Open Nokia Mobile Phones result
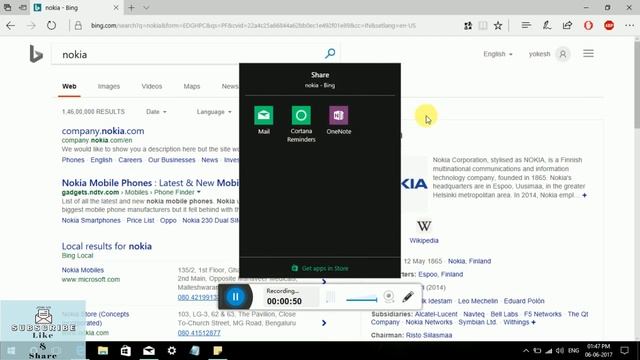640x360 pixels. pyautogui.click(x=150, y=182)
